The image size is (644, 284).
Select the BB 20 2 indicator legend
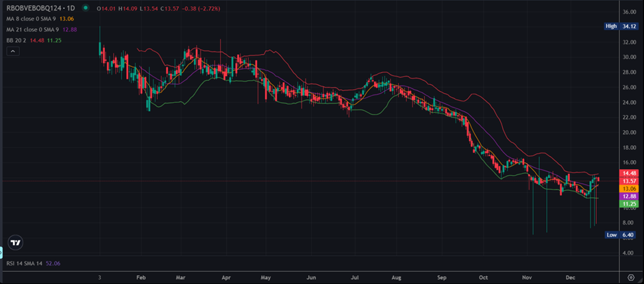(20, 40)
